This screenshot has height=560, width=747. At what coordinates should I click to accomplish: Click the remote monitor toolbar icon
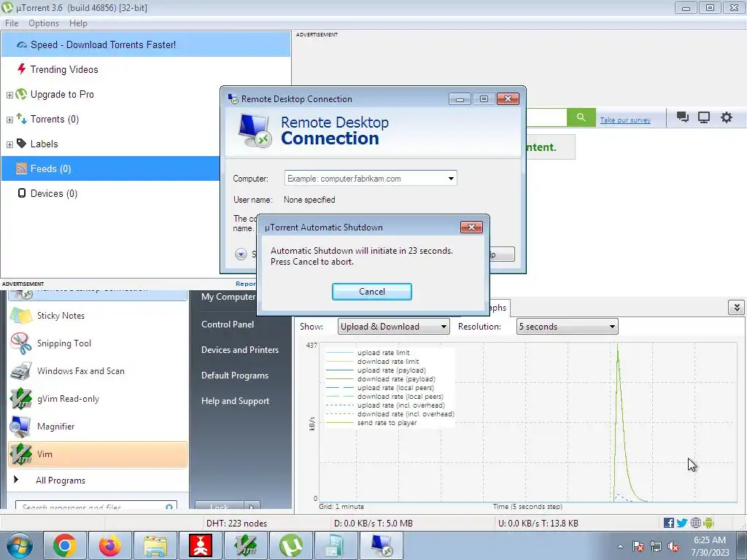pos(704,117)
